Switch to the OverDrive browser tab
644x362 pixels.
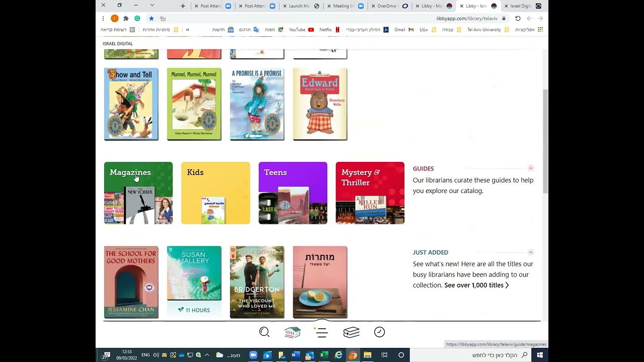click(389, 6)
